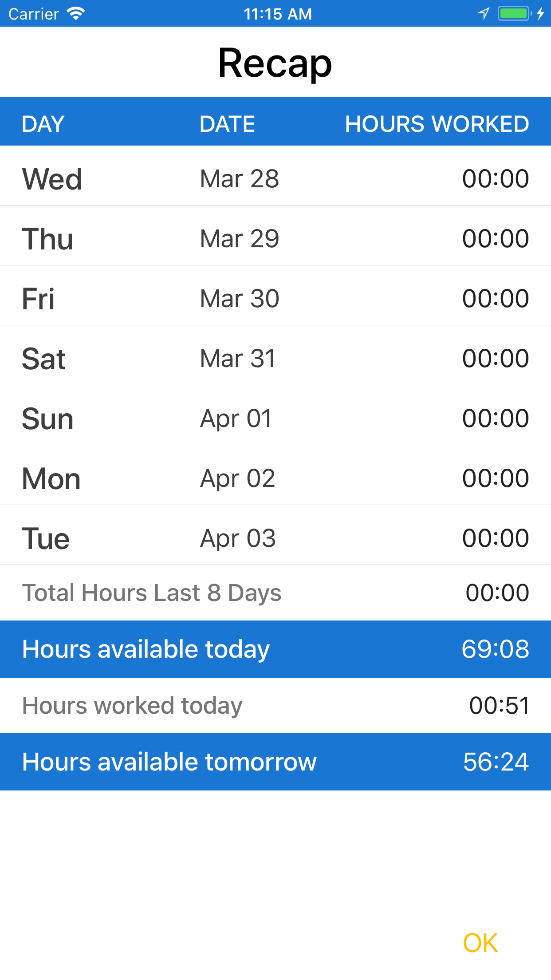551x980 pixels.
Task: Select the Wed Mar 28 row
Action: tap(275, 179)
